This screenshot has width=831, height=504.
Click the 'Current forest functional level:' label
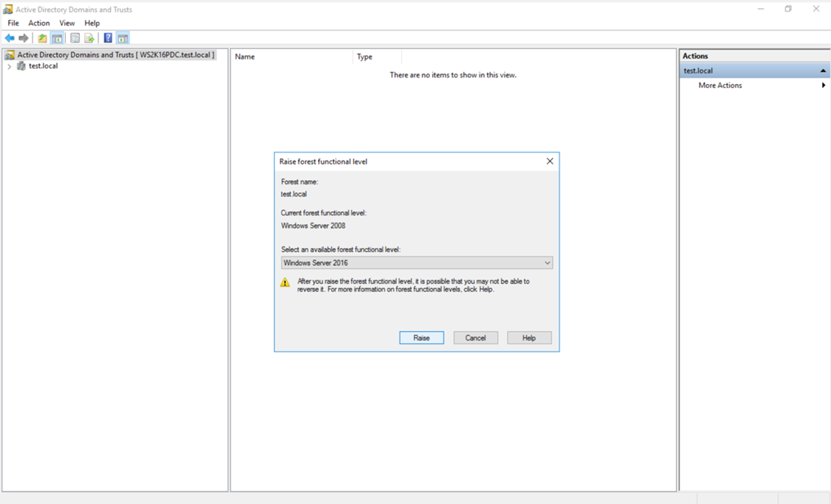(323, 213)
